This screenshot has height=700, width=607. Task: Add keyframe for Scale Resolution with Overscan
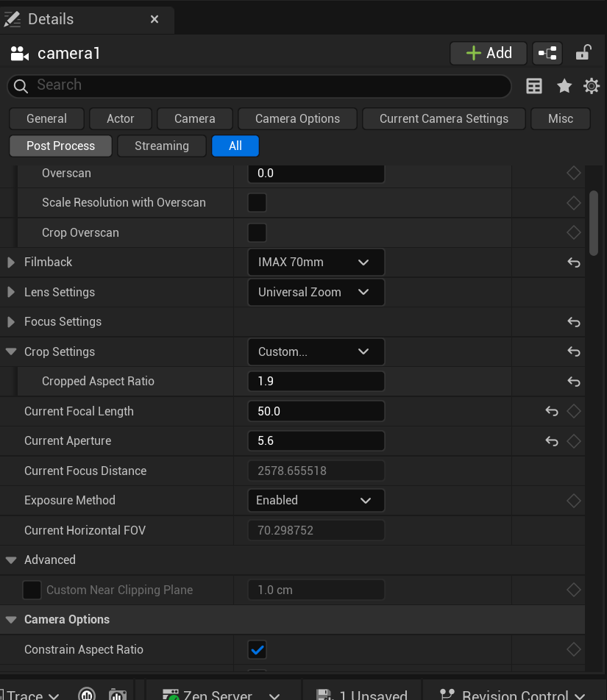pos(573,203)
